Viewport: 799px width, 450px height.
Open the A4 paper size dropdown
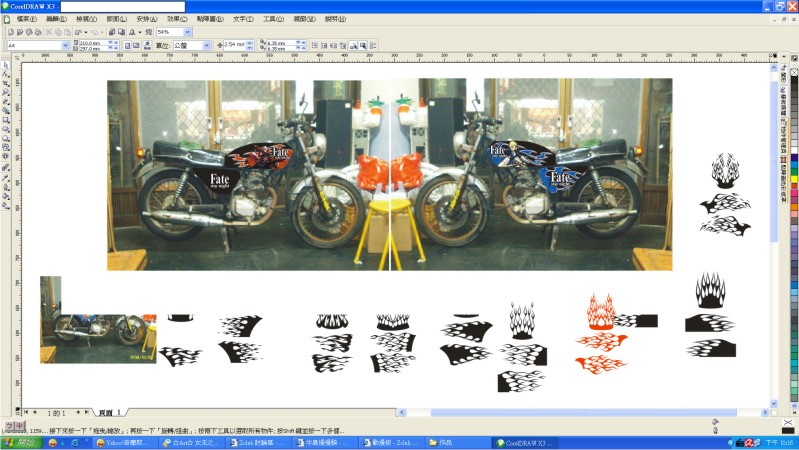tap(65, 45)
